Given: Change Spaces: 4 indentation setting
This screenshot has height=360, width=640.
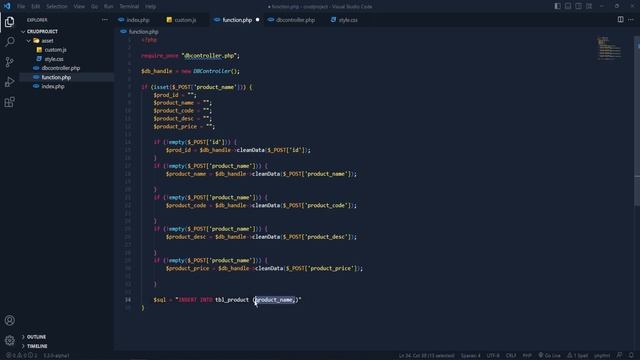Looking at the screenshot, I should [x=471, y=356].
